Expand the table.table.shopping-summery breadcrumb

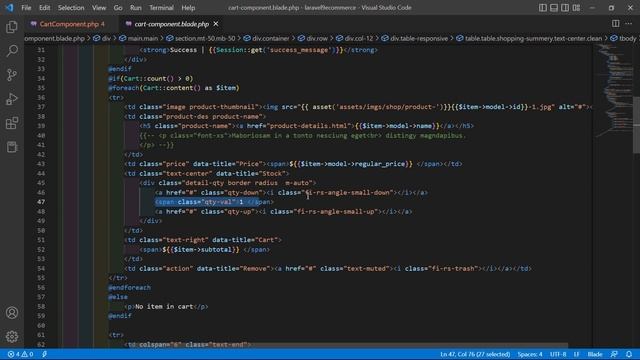533,38
